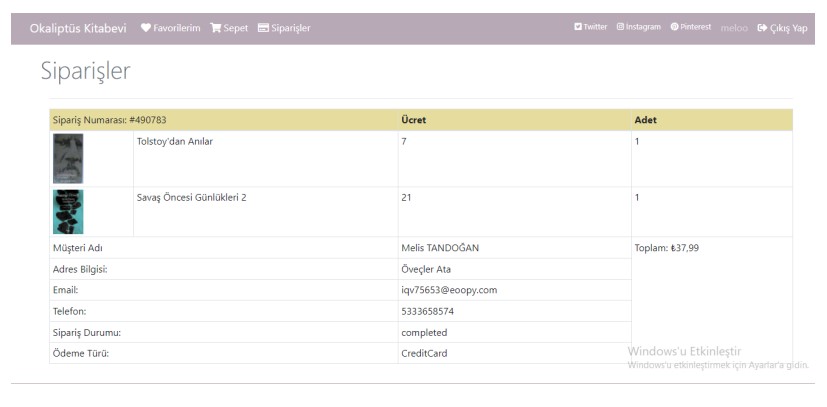Open Okaliptüs Kitabevi home link
This screenshot has height=407, width=827.
[78, 28]
